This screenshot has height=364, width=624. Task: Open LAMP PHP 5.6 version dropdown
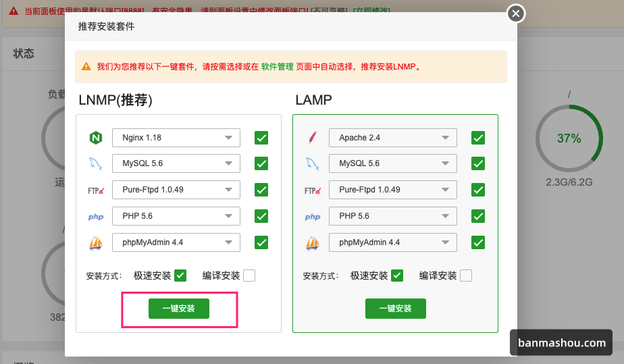[x=393, y=216]
